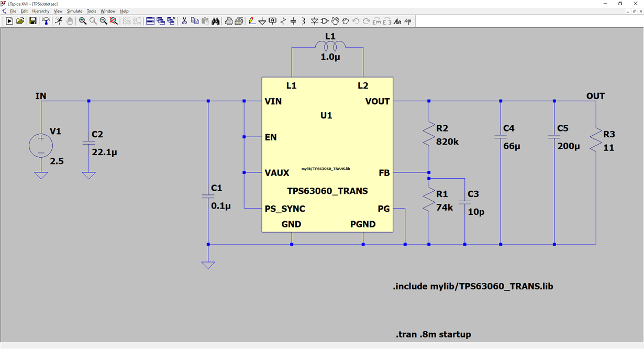Select the Drag closed-hand tool

click(x=346, y=21)
